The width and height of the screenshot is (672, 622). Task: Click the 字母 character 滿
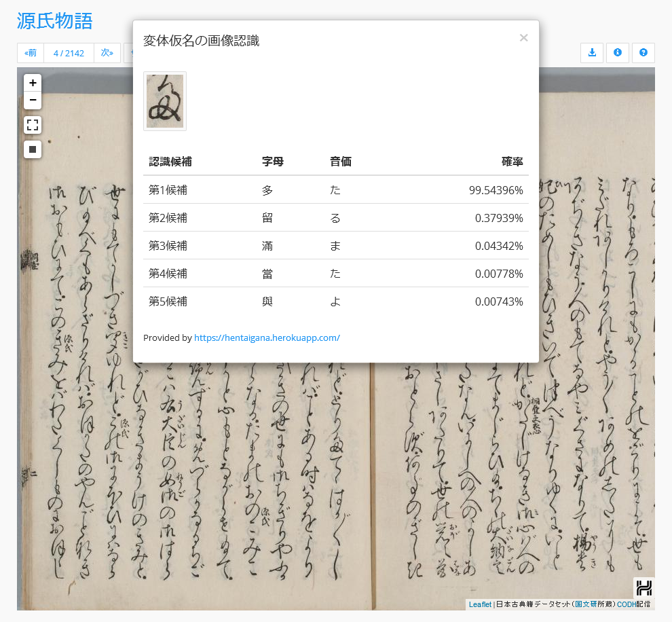click(x=267, y=246)
